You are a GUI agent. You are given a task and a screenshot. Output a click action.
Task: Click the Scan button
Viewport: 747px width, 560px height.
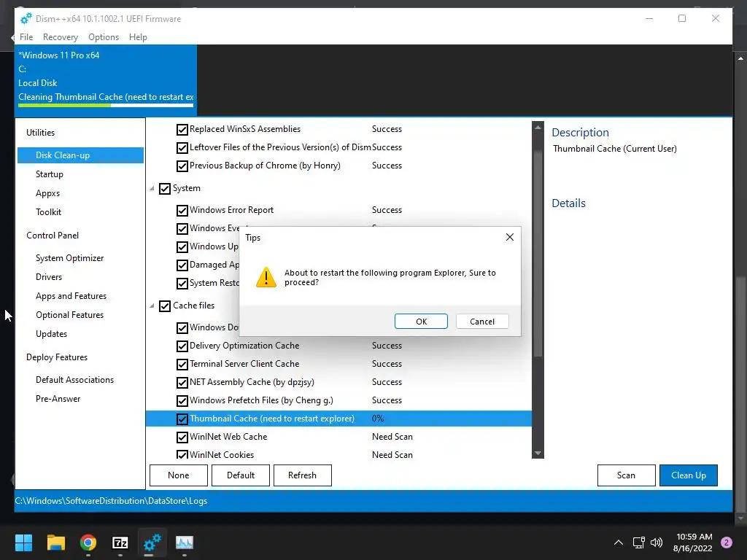click(626, 475)
